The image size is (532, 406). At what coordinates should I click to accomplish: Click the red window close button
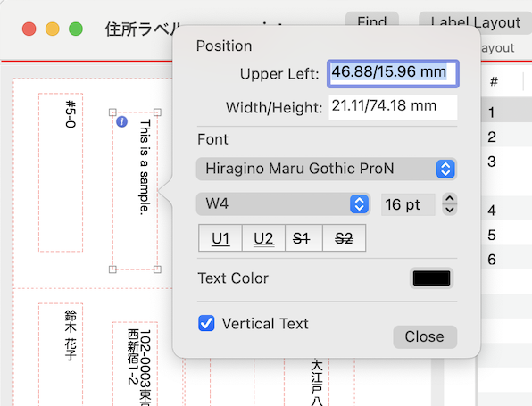[x=29, y=29]
